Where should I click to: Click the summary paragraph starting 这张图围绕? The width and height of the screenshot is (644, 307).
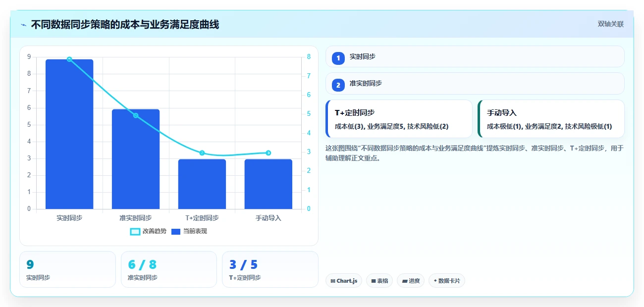[475, 153]
